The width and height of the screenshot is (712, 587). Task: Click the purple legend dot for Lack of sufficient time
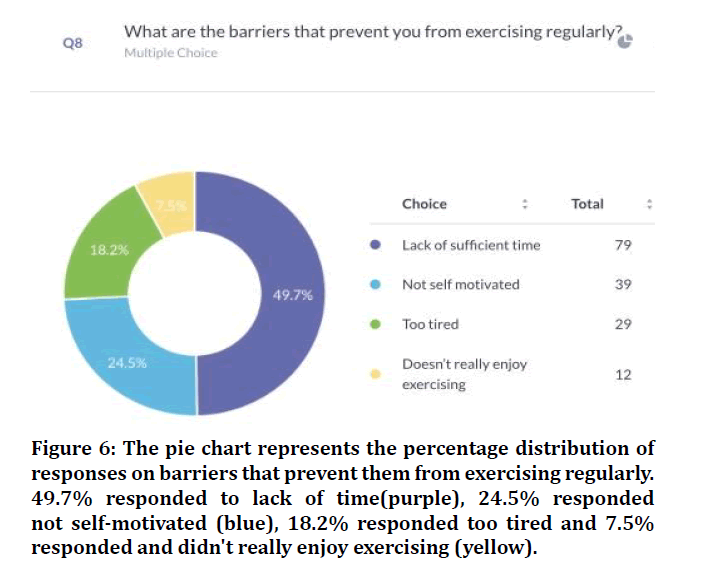point(375,245)
